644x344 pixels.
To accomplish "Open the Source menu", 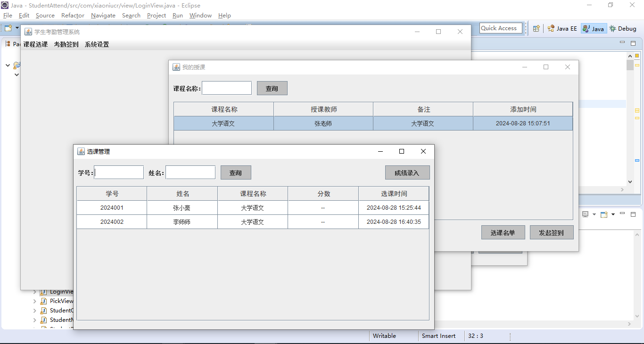I will (45, 15).
